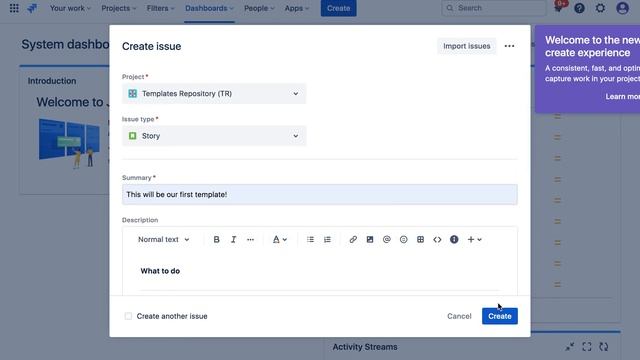Mention a user with @ icon
640x360 pixels.
click(387, 240)
